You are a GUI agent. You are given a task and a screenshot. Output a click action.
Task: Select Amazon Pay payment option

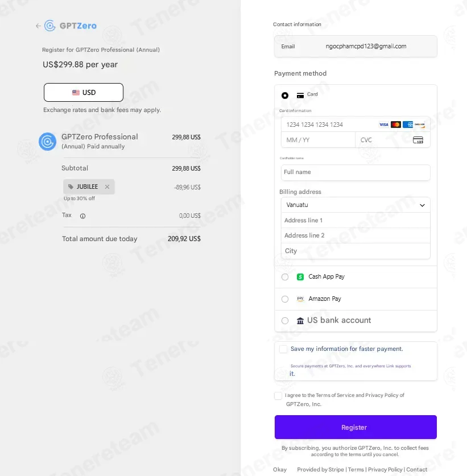pyautogui.click(x=285, y=299)
